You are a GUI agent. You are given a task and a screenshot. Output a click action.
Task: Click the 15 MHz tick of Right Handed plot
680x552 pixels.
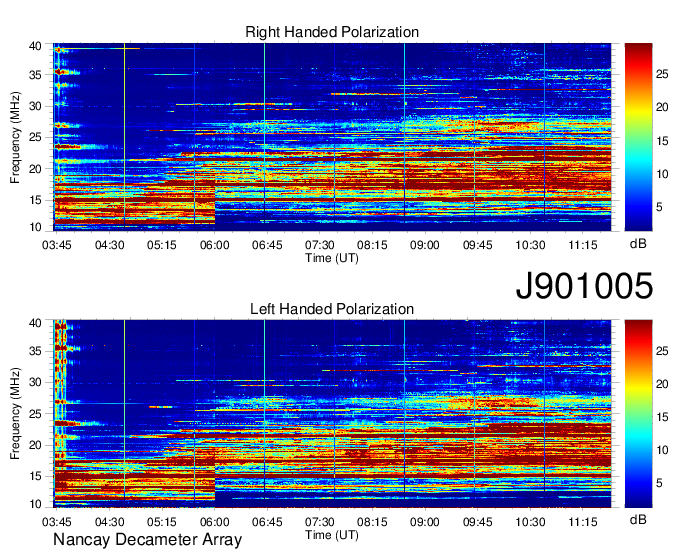coord(36,200)
